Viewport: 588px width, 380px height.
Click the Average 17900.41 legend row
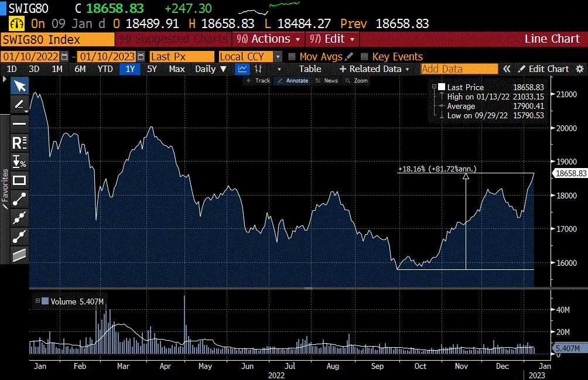pyautogui.click(x=491, y=106)
